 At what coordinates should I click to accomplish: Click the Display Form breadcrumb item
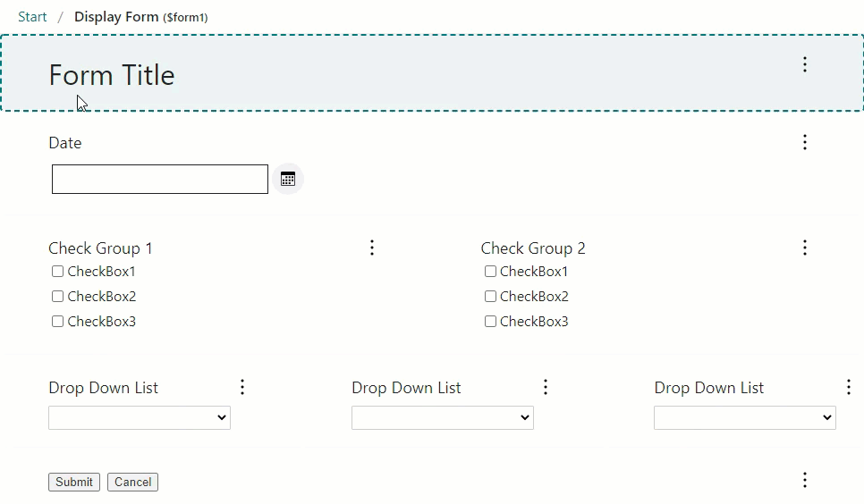click(116, 17)
